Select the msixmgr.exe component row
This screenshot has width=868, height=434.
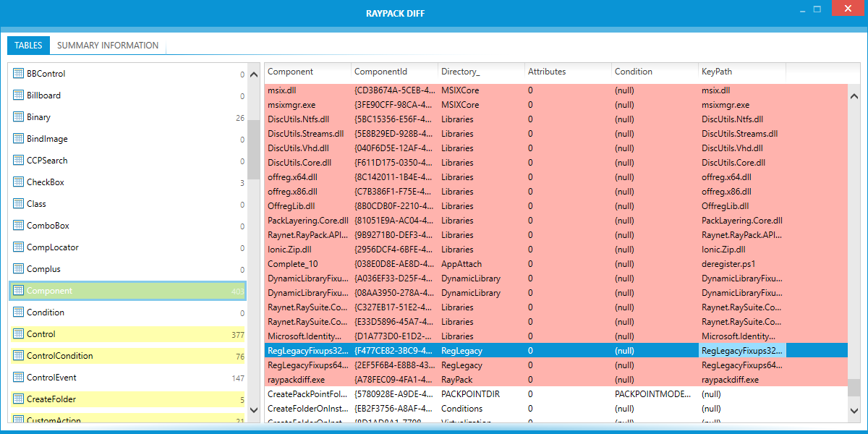[x=292, y=105]
